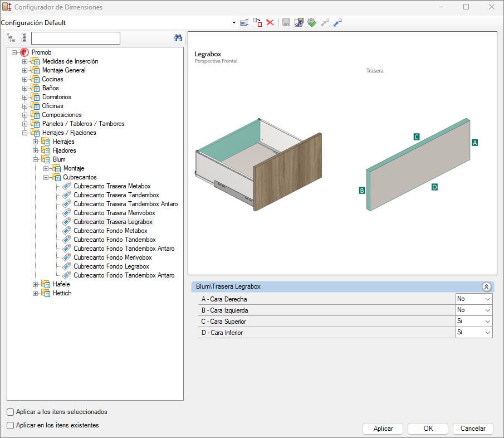
Task: Click the tree search text field
Action: (x=76, y=38)
